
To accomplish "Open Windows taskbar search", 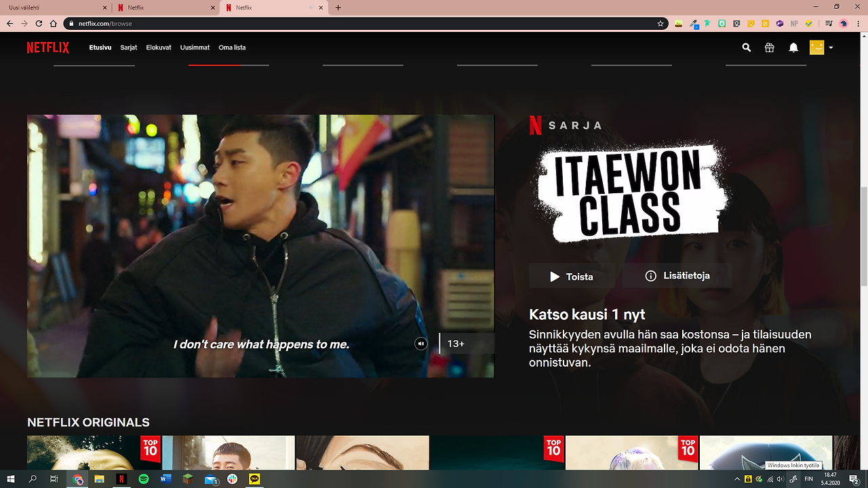I will click(x=33, y=479).
